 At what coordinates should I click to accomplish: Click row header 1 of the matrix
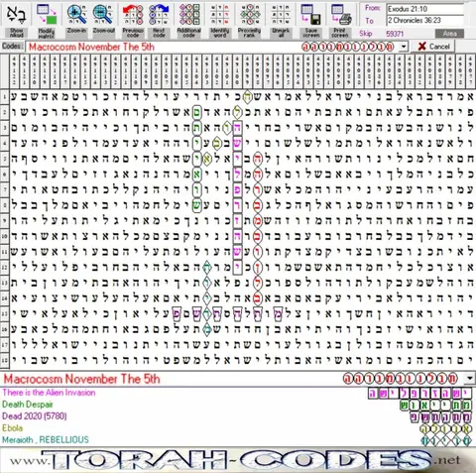tap(4, 97)
